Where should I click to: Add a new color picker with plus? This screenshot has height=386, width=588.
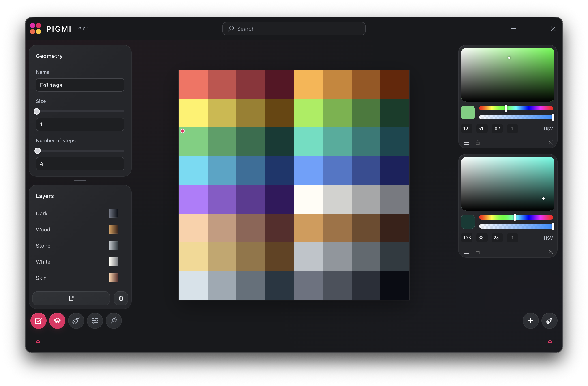(x=530, y=321)
